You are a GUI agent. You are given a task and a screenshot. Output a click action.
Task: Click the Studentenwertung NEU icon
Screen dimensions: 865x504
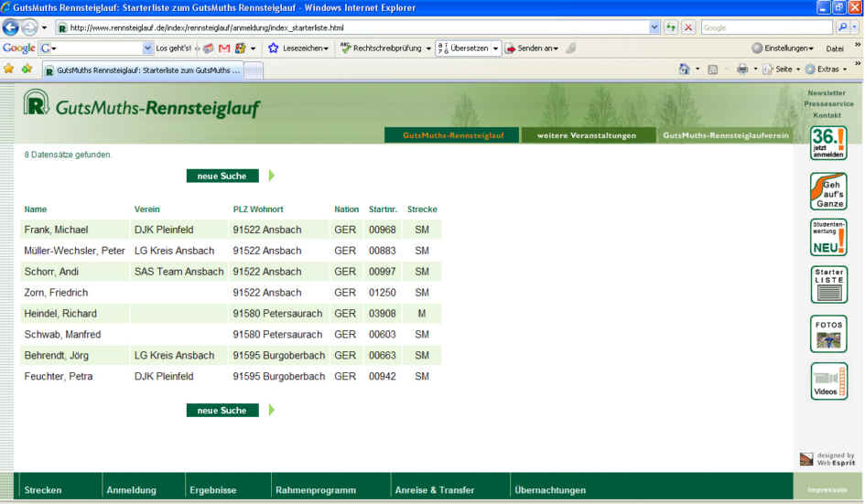pos(827,238)
